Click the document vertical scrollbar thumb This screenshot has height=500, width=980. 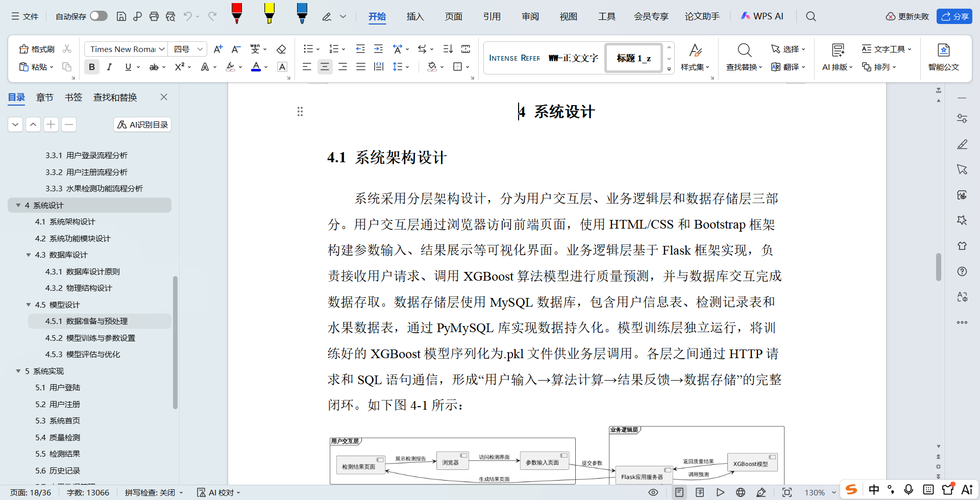tap(938, 267)
